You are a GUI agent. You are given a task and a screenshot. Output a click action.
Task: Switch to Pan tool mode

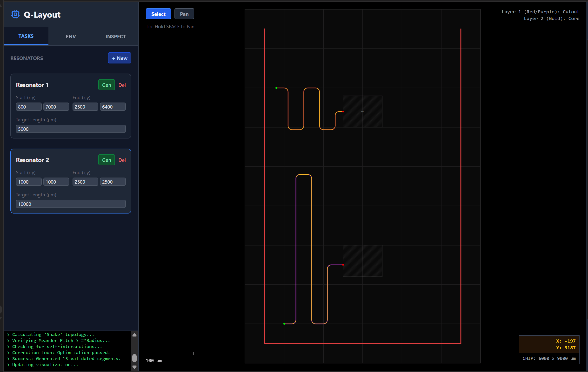click(184, 14)
